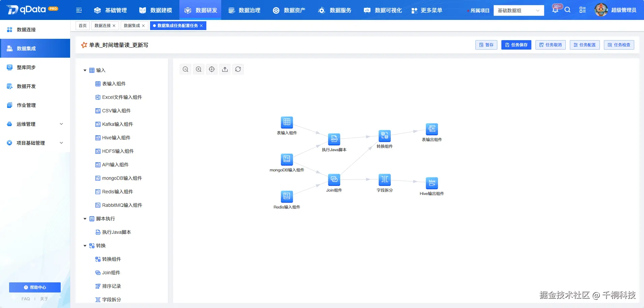Image resolution: width=644 pixels, height=308 pixels.
Task: Open the notification bell icon
Action: point(555,10)
